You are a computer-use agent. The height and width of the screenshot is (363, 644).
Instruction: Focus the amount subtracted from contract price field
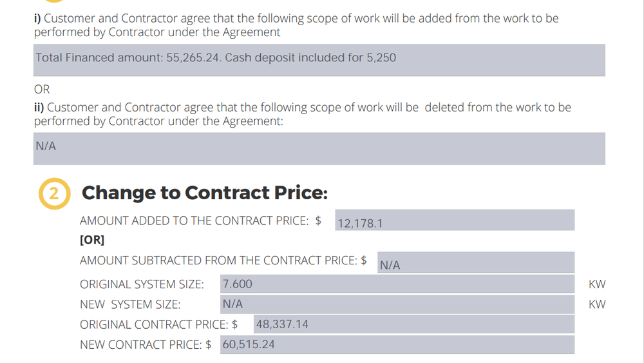click(475, 262)
